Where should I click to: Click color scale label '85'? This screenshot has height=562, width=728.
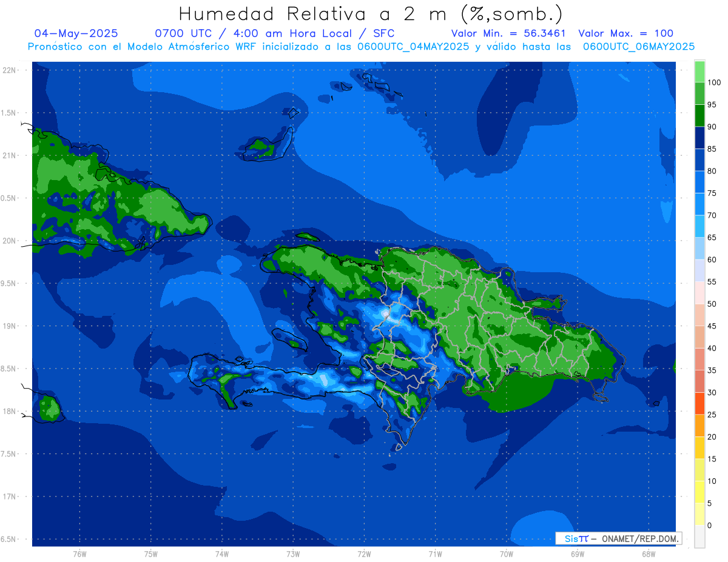click(712, 149)
